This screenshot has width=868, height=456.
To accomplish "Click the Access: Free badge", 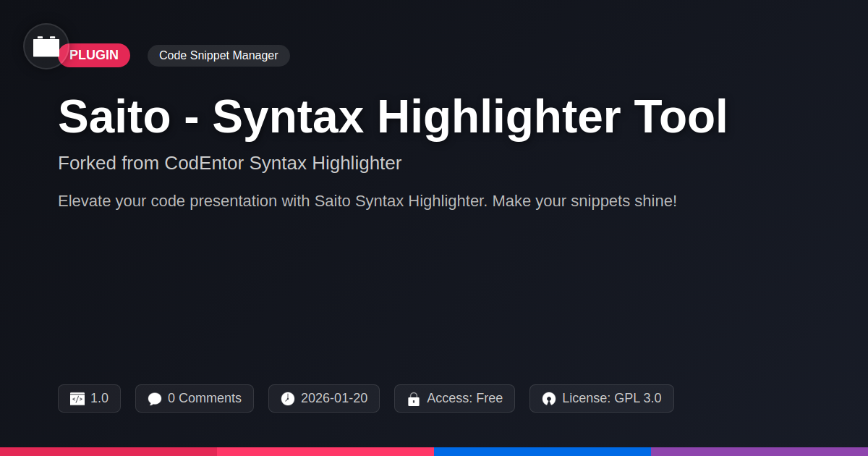I will [x=454, y=398].
